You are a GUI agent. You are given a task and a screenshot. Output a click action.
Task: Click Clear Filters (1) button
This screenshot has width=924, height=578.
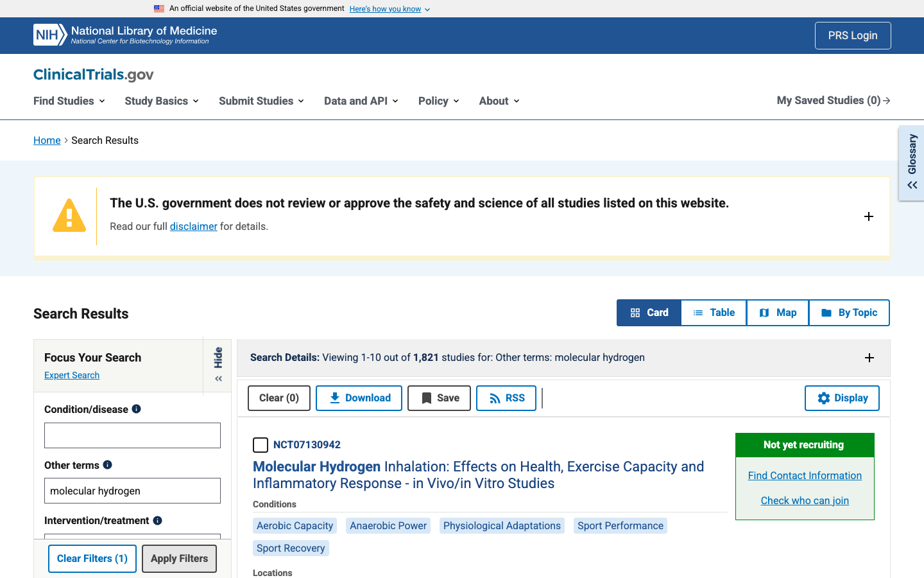coord(92,559)
